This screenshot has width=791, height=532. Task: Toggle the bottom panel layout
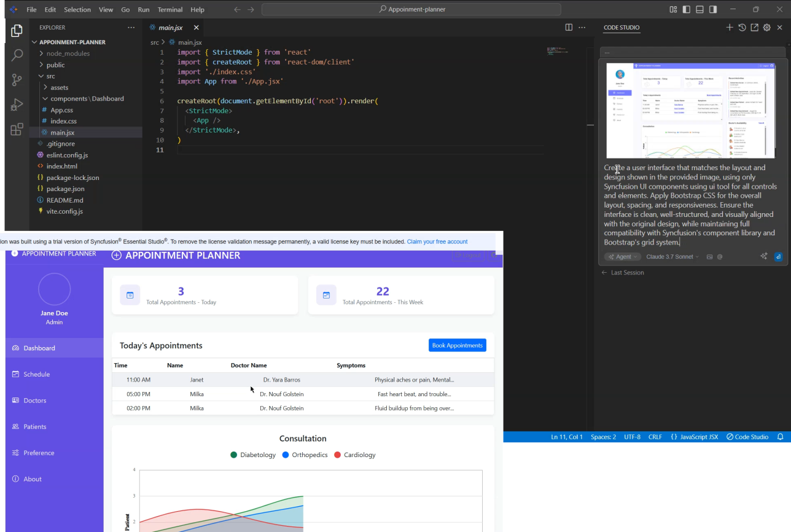click(699, 10)
